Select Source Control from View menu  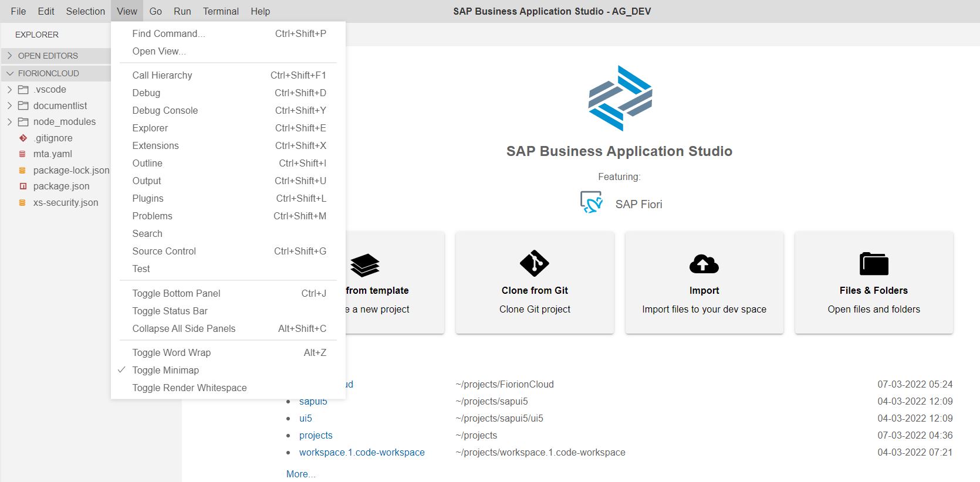[x=164, y=251]
